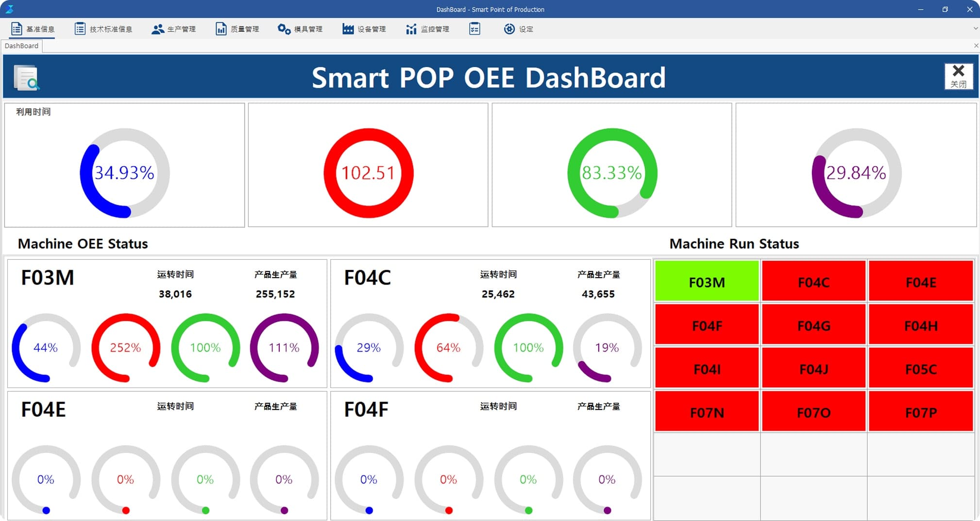Click the green 83.33% gauge
The image size is (980, 521).
coord(612,172)
